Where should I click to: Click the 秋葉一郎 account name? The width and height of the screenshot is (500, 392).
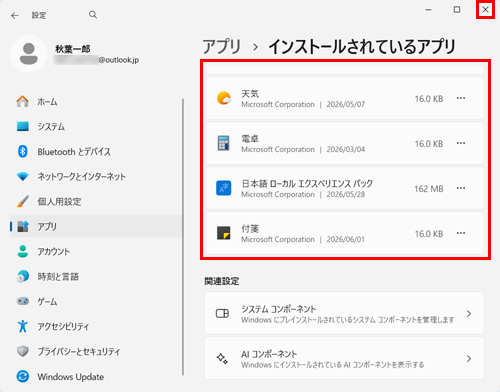click(73, 49)
